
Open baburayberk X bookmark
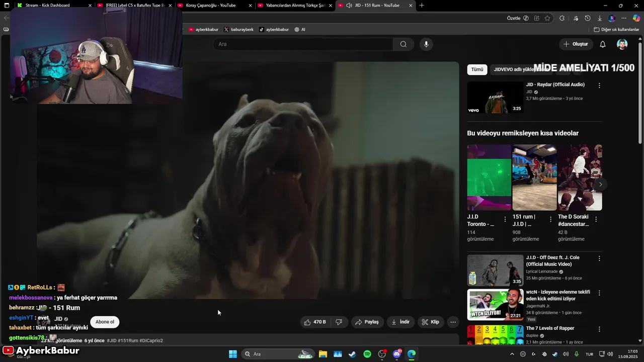[x=238, y=30]
